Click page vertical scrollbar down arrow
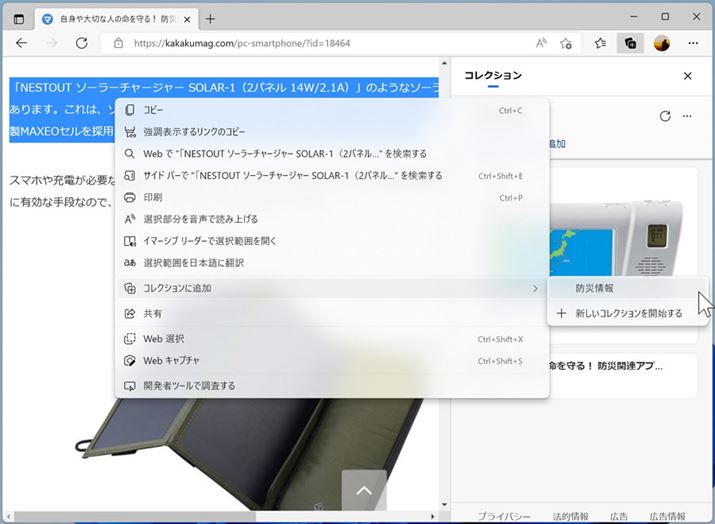 click(444, 505)
